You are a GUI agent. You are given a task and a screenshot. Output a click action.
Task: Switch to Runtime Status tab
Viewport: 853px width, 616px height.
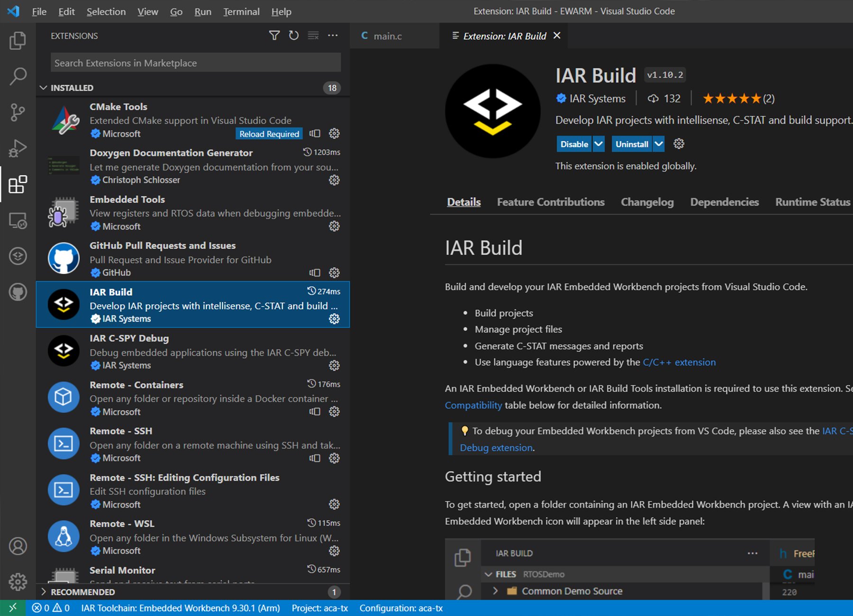(x=813, y=202)
